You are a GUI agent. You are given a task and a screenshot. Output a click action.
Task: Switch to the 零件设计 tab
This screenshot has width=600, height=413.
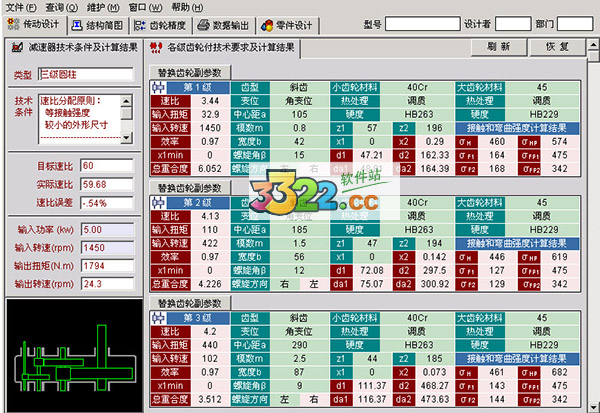(287, 25)
